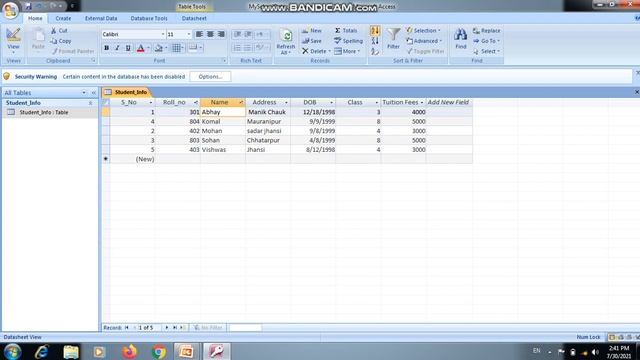Open the Selection filter dropdown
The width and height of the screenshot is (640, 360).
point(424,31)
